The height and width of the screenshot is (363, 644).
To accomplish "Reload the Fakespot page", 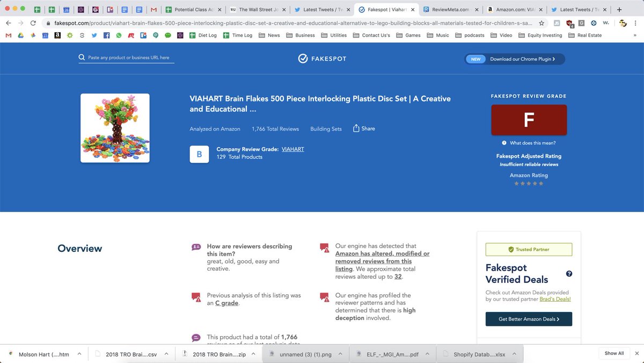I will click(33, 23).
